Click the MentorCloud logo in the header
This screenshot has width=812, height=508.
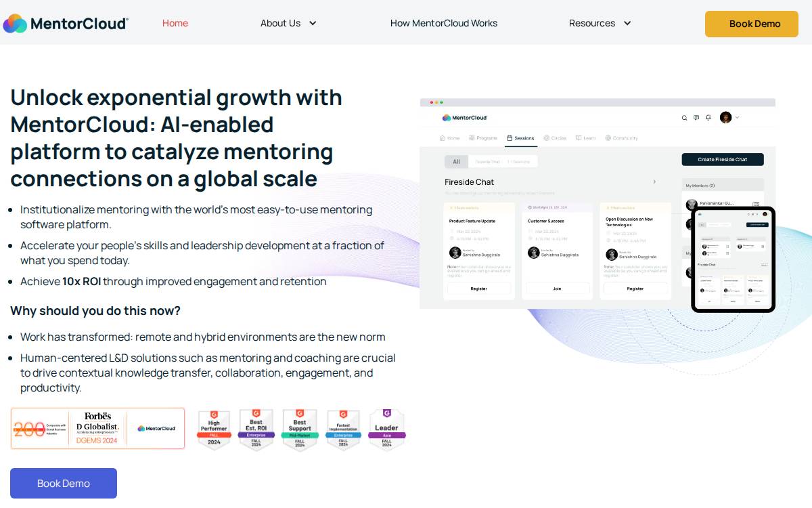click(66, 23)
